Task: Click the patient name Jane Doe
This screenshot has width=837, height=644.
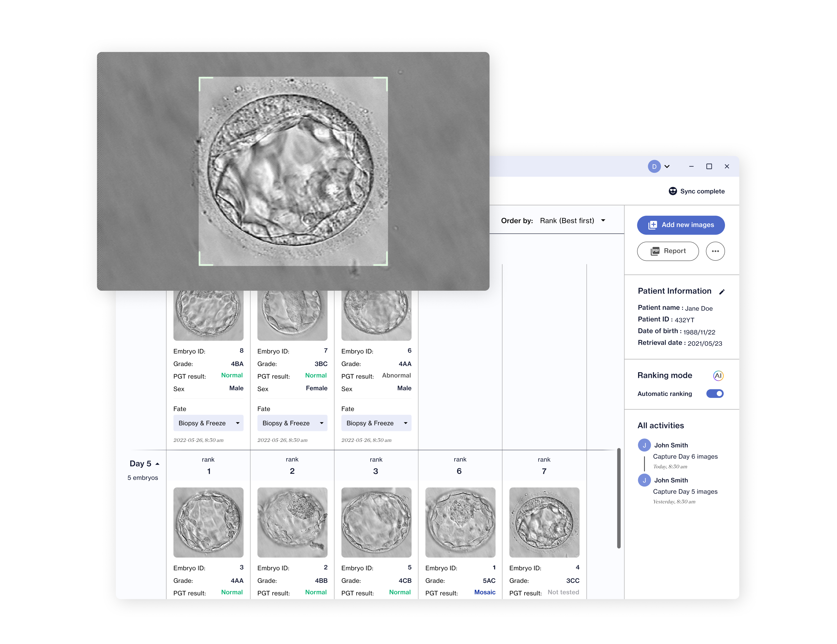Action: tap(699, 308)
